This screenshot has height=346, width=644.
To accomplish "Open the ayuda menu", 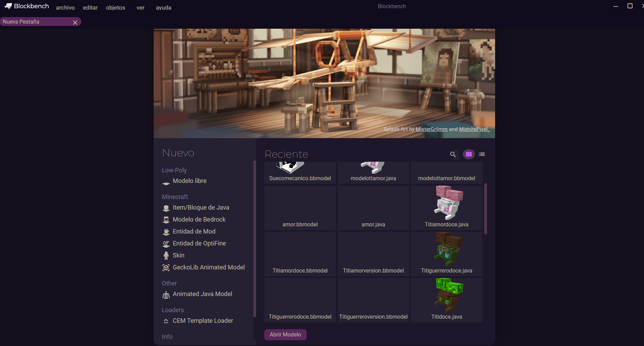I will pyautogui.click(x=164, y=8).
